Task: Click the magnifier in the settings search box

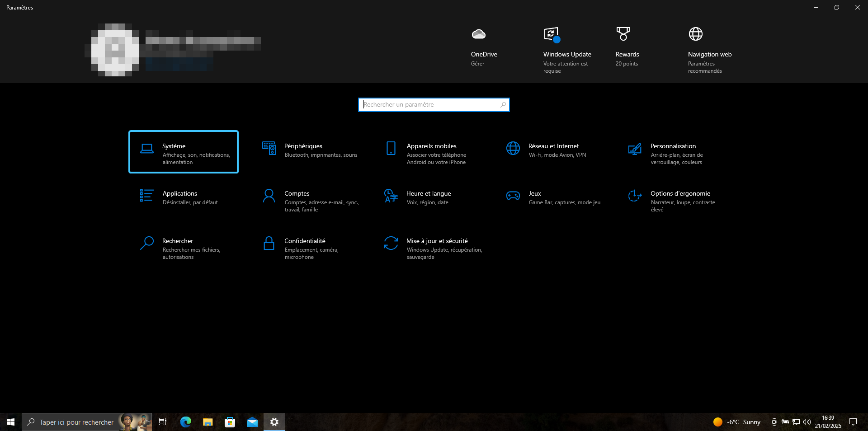Action: pos(503,105)
